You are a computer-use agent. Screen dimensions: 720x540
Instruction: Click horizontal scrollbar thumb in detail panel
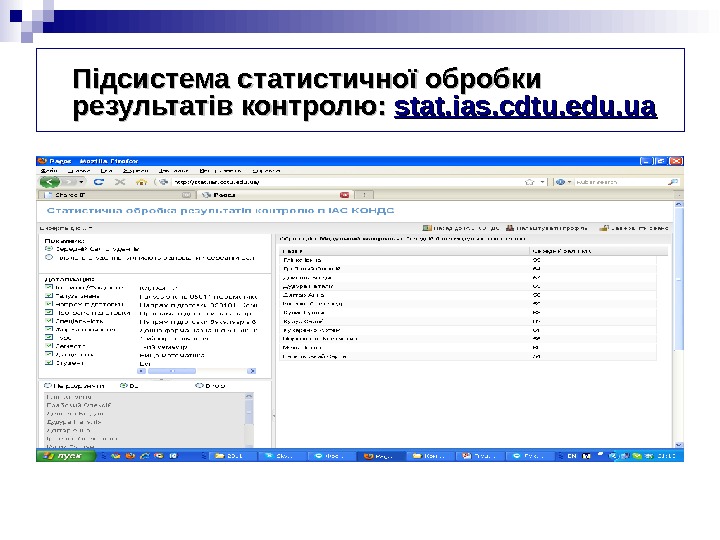(x=172, y=371)
